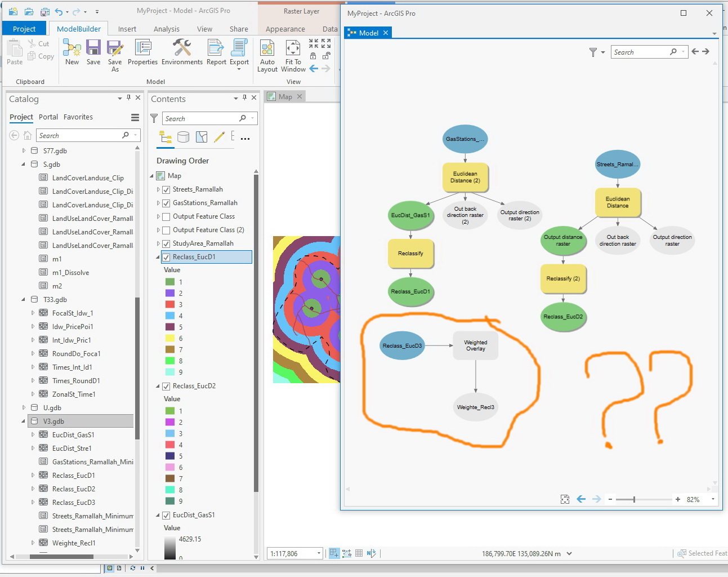Expand the U.gdb geodatabase
The width and height of the screenshot is (728, 577).
point(24,407)
